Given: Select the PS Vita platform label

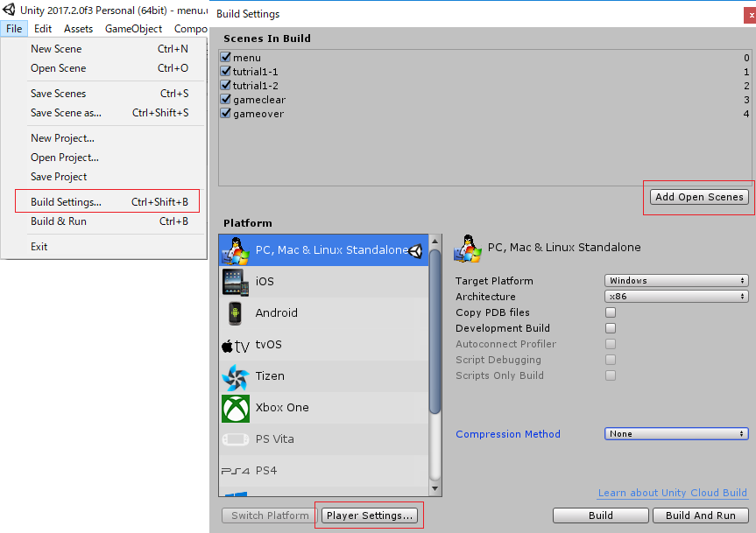Looking at the screenshot, I should pyautogui.click(x=275, y=439).
